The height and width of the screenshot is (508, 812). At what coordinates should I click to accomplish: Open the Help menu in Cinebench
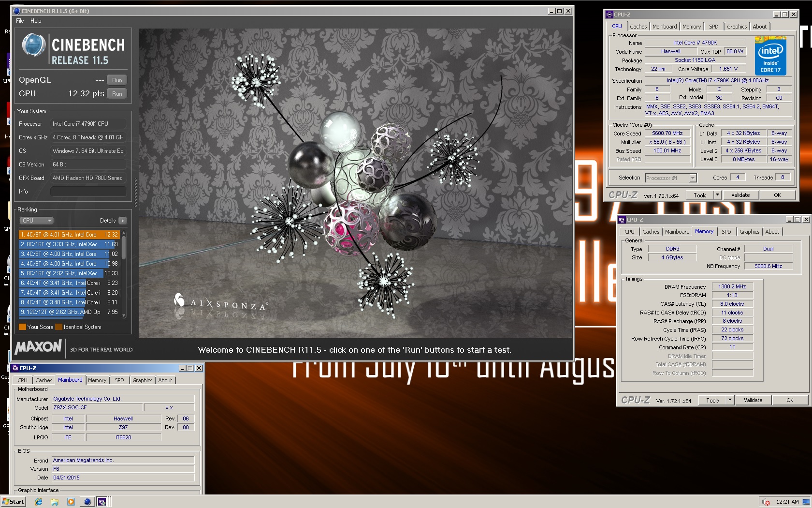coord(36,21)
